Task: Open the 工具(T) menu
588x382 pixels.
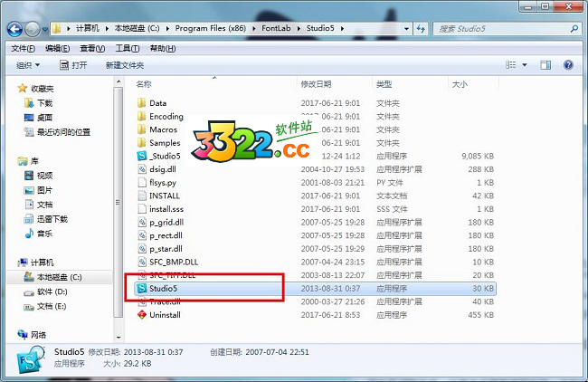Action: pyautogui.click(x=128, y=48)
